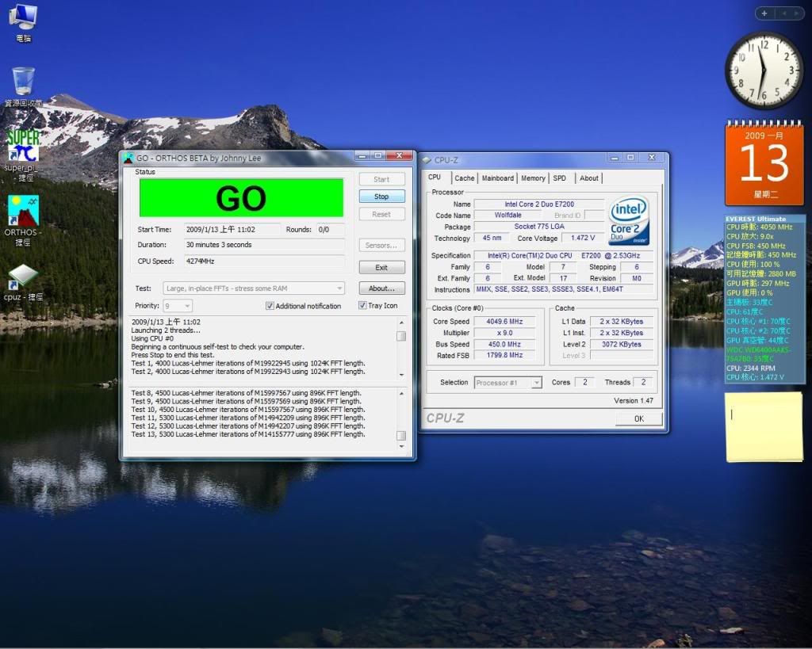
Task: Switch to the SPD tab in CPU-Z
Action: 559,178
